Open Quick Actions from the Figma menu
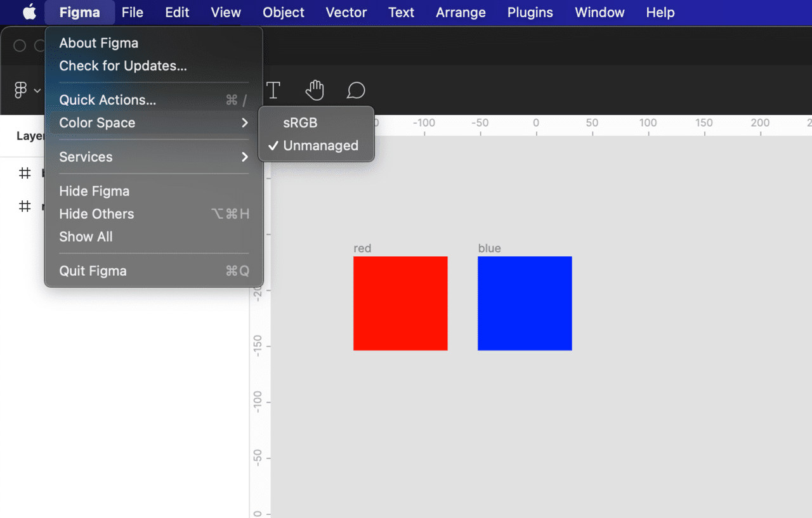The height and width of the screenshot is (518, 812). 108,100
